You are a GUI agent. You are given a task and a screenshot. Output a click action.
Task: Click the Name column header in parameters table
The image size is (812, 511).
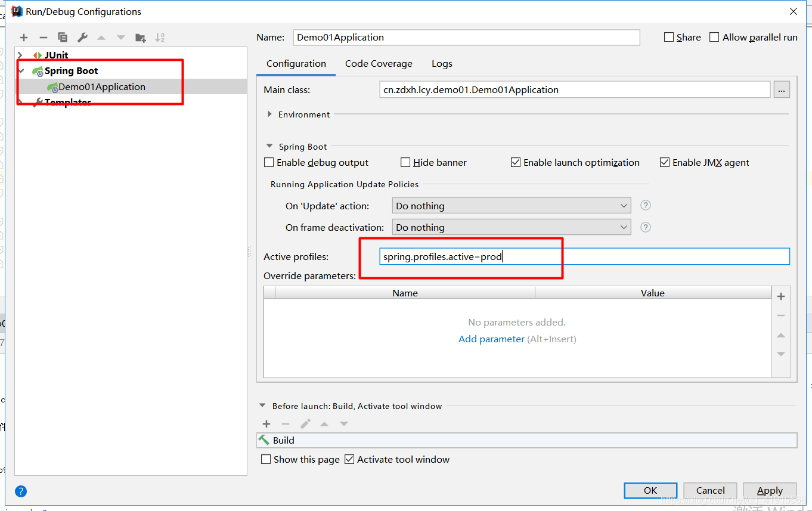[405, 293]
